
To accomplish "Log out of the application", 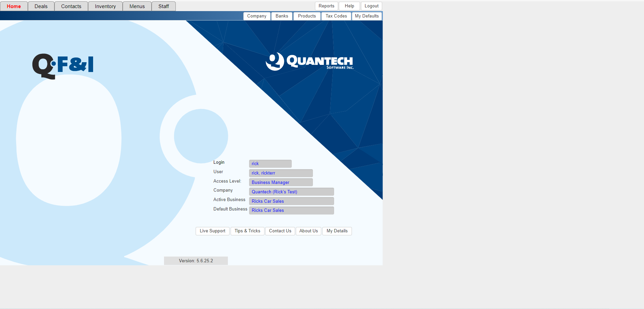I will pyautogui.click(x=371, y=6).
